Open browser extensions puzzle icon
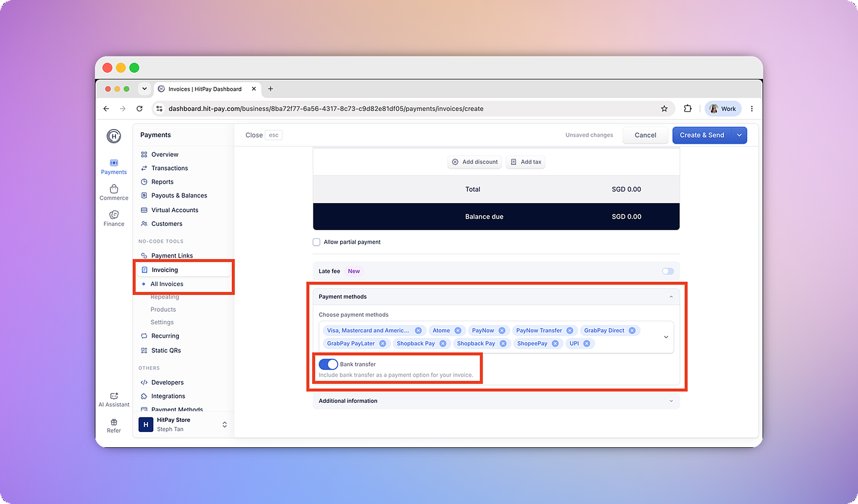Viewport: 858px width, 504px height. [x=687, y=109]
